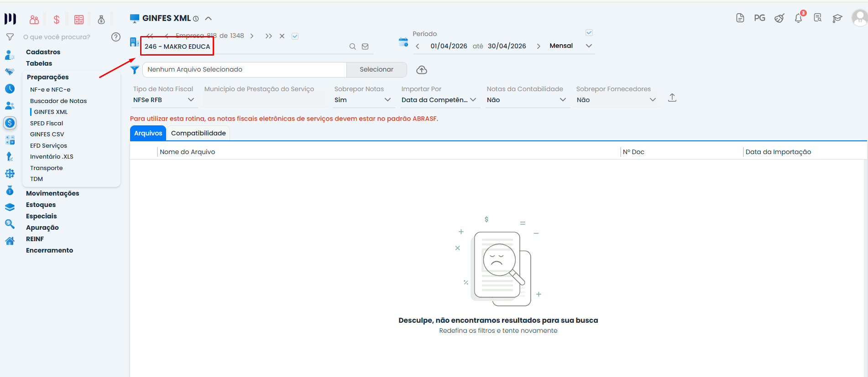Select the circled dollar sidebar icon

pos(10,123)
